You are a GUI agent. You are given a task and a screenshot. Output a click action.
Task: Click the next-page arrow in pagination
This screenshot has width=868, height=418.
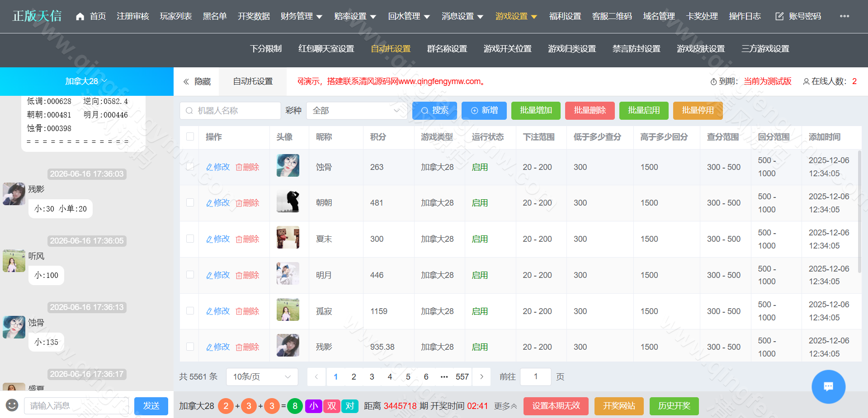tap(481, 377)
